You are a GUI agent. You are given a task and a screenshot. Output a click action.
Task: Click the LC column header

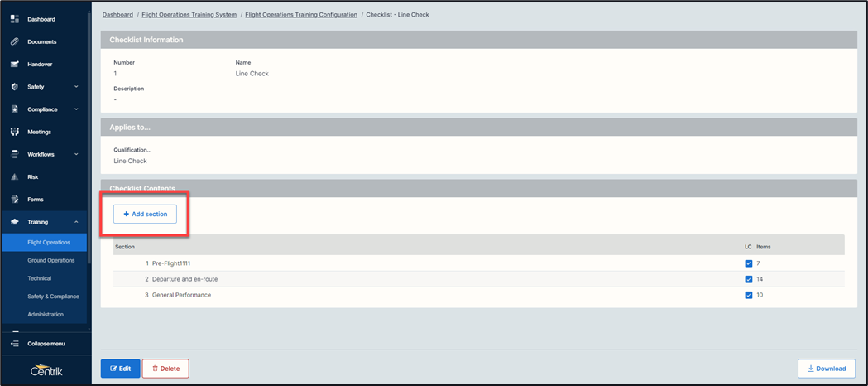[748, 247]
